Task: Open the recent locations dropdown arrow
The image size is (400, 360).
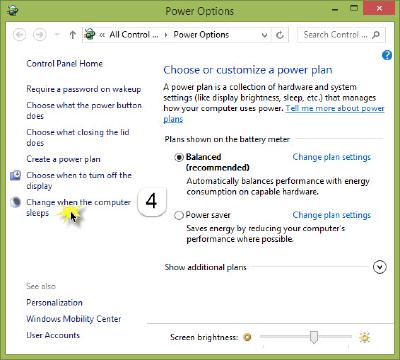Action: (x=57, y=35)
